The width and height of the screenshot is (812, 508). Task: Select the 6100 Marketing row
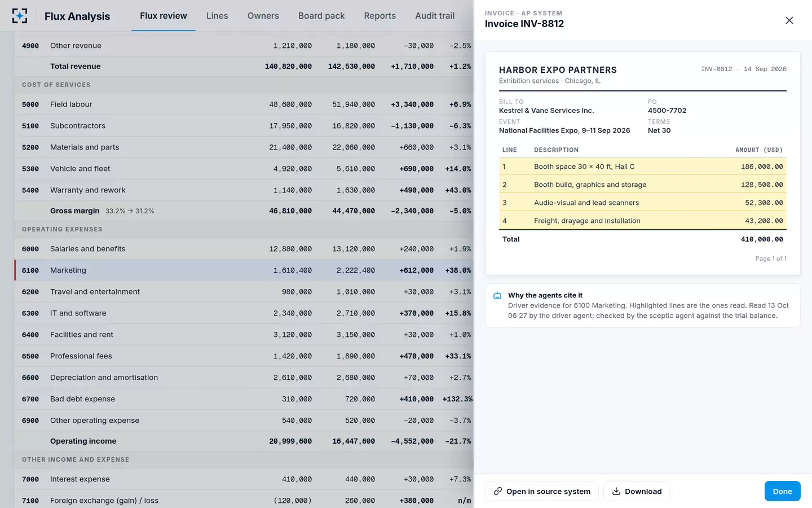(244, 270)
